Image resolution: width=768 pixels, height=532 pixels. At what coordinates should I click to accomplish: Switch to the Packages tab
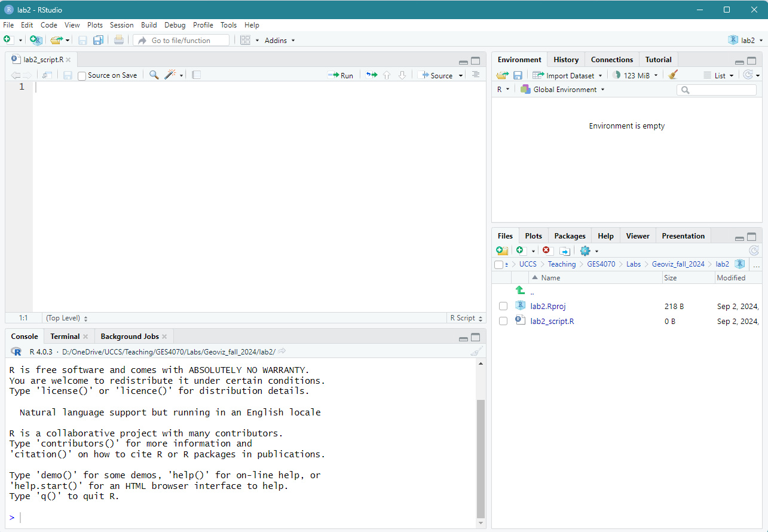pyautogui.click(x=570, y=236)
